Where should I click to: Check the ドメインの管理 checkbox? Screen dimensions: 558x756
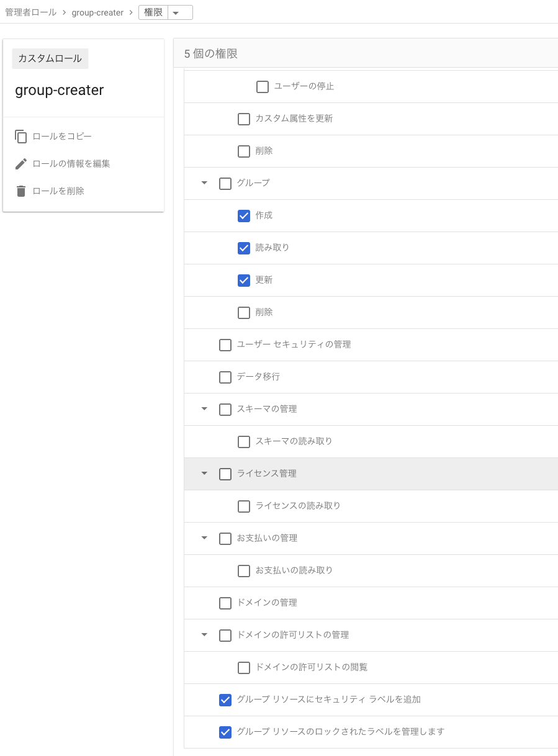tap(225, 603)
